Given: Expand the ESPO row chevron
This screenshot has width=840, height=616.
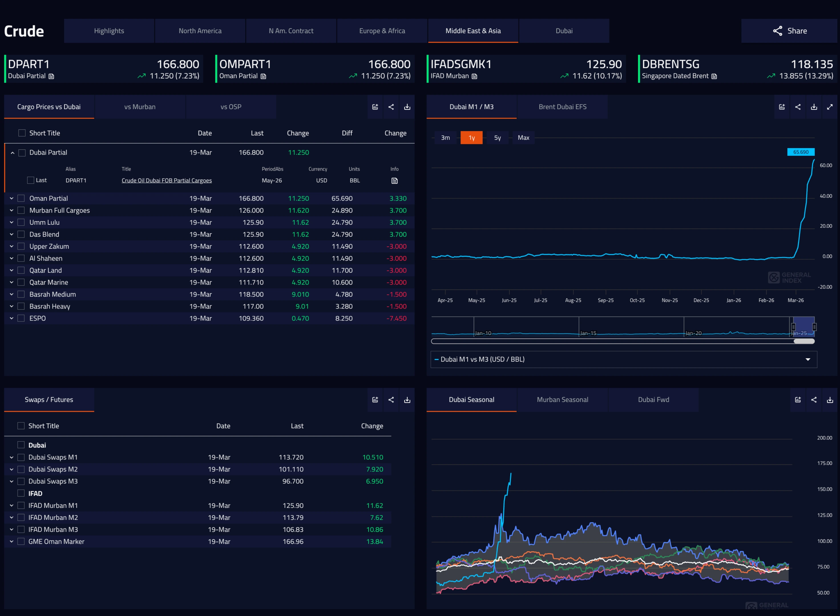Looking at the screenshot, I should click(12, 319).
